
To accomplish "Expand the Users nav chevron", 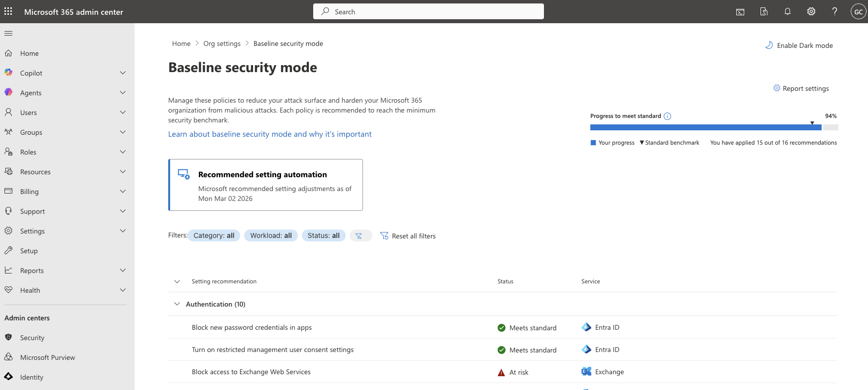I will [x=123, y=113].
